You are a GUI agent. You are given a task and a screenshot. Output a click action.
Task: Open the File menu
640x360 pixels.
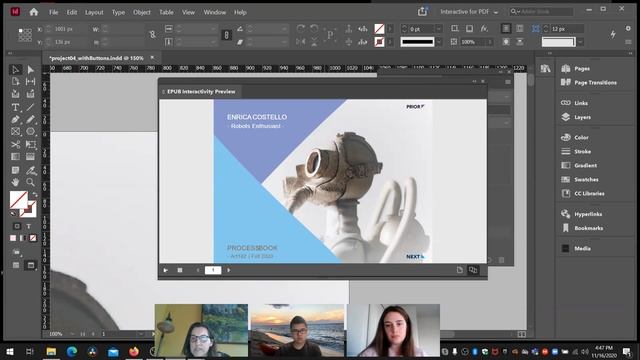point(53,12)
